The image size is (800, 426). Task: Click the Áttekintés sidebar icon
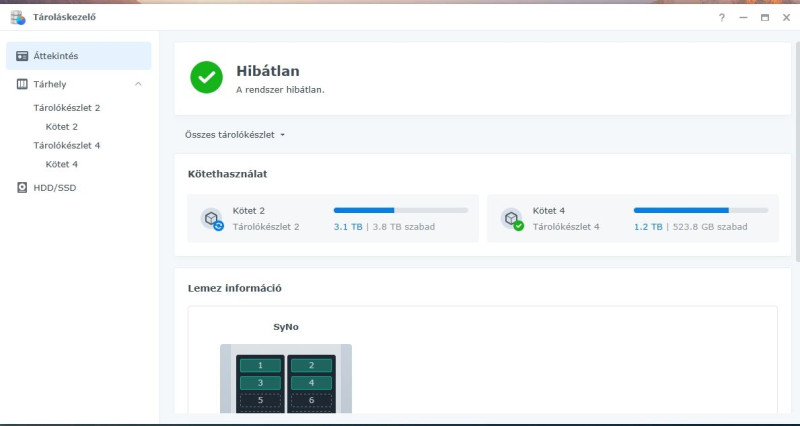pyautogui.click(x=22, y=56)
